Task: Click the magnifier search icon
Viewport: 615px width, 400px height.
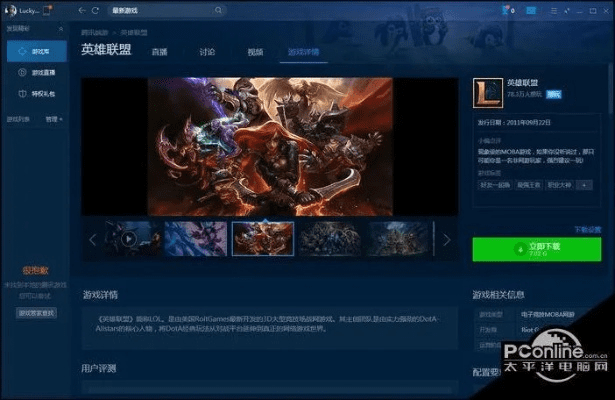Action: coord(218,11)
